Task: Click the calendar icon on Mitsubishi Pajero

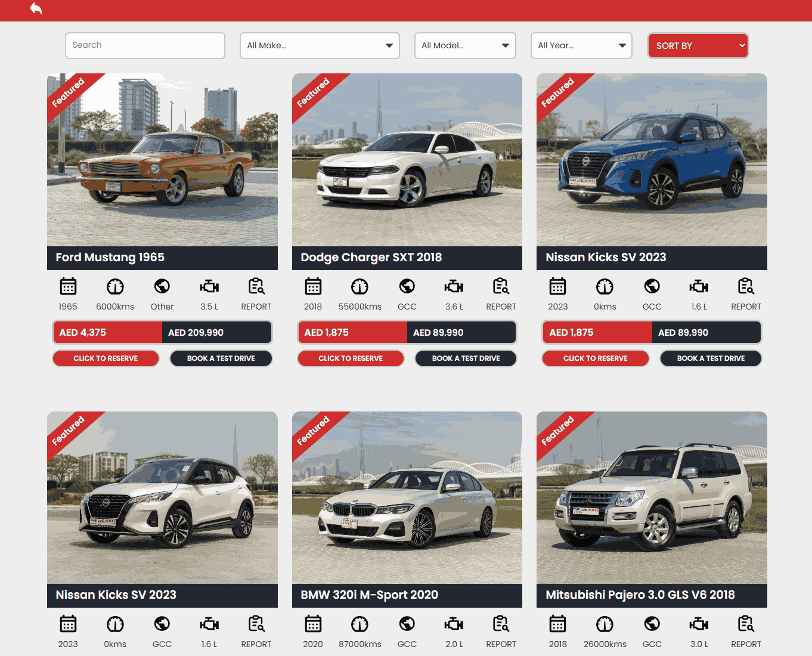Action: pos(558,624)
